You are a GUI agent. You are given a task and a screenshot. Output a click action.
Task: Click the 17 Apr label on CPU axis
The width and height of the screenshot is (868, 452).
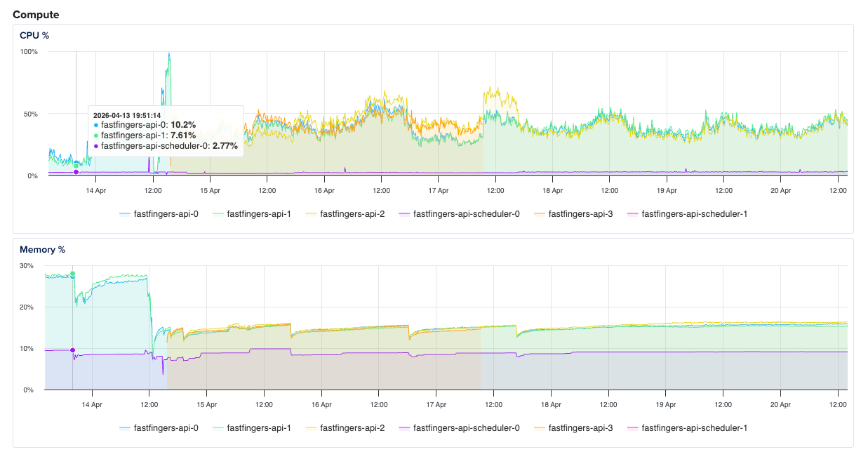(x=438, y=190)
